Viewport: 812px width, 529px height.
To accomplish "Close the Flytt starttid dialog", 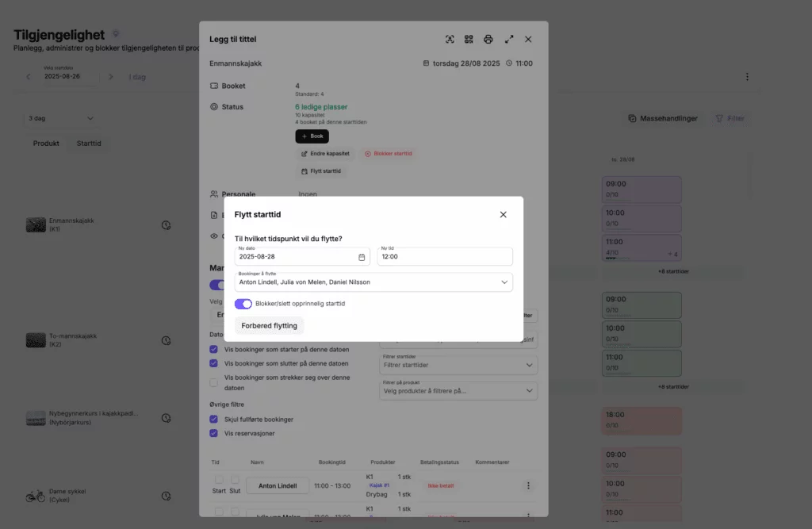I will point(503,215).
